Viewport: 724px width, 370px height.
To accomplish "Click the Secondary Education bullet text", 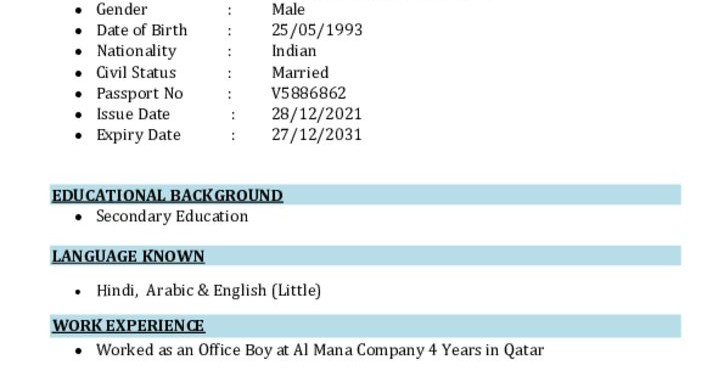I will tap(172, 216).
